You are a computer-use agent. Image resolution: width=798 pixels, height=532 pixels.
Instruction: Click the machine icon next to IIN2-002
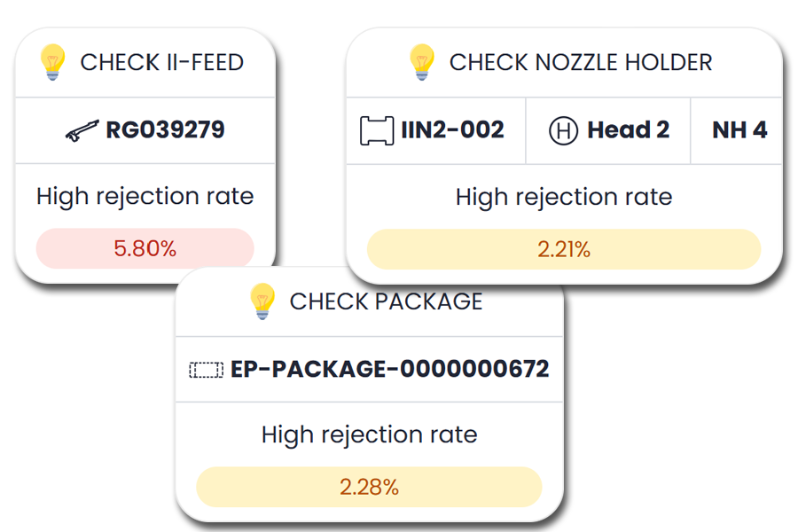tap(377, 130)
